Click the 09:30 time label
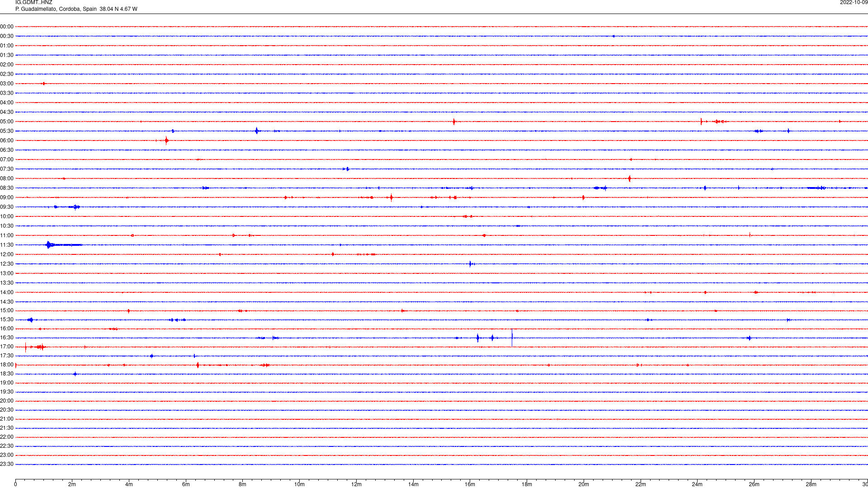 (7, 207)
